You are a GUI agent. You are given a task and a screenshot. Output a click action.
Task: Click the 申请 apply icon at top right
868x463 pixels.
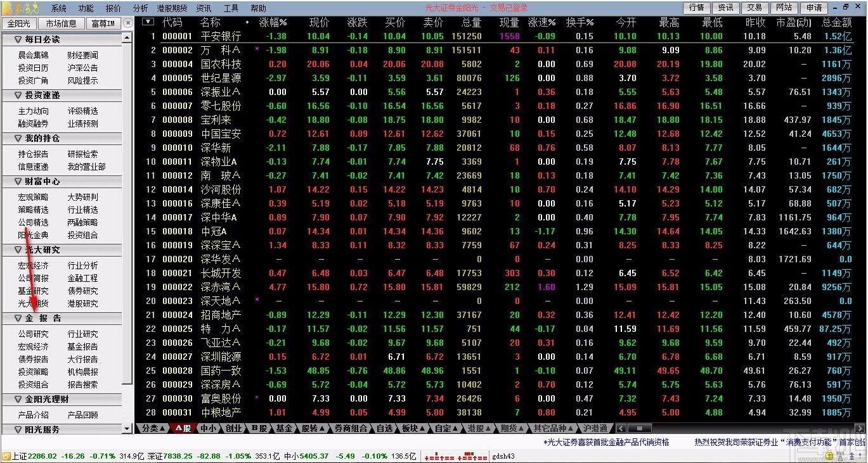(813, 8)
